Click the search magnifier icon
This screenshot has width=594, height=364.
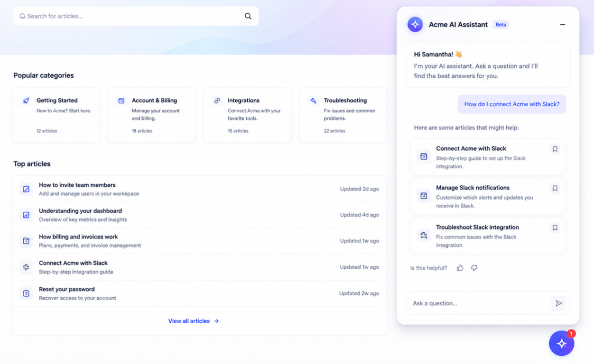coord(248,16)
